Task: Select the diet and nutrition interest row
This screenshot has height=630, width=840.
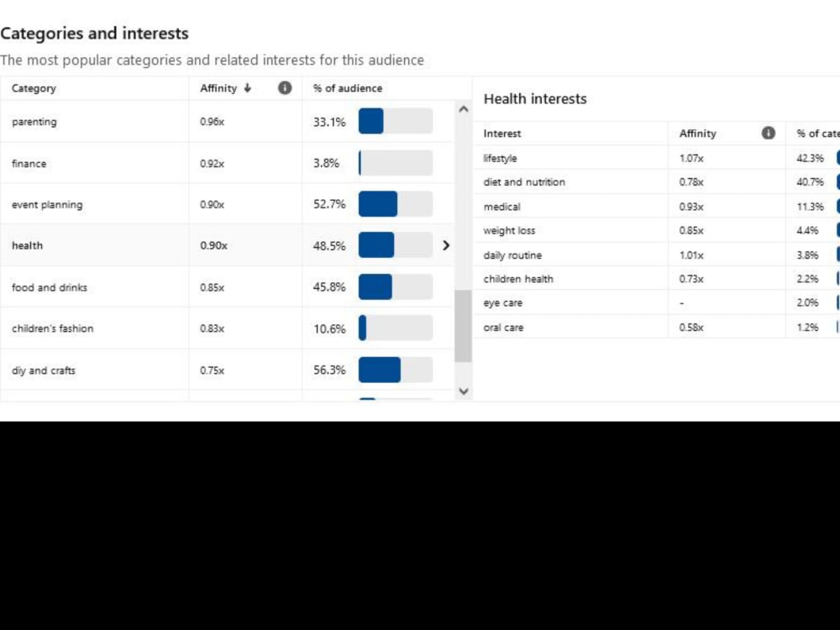Action: tap(656, 182)
